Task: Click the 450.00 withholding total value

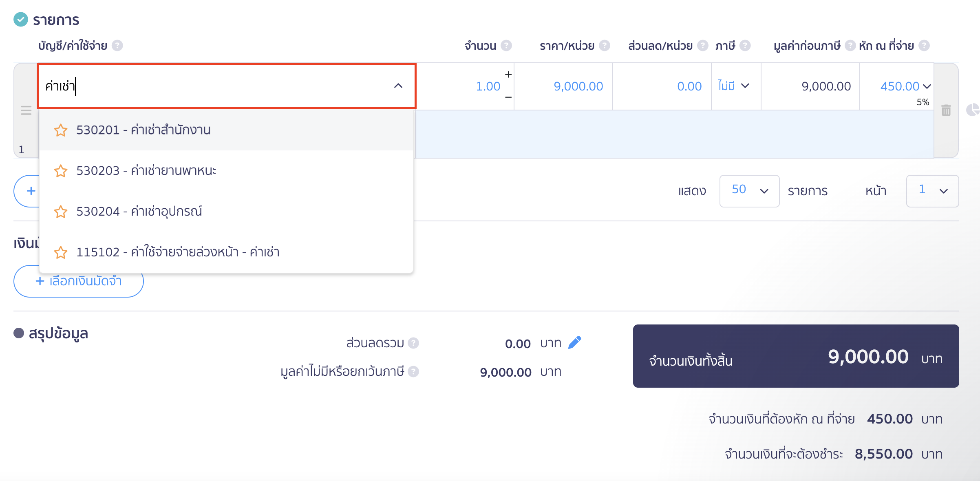Action: pos(890,419)
